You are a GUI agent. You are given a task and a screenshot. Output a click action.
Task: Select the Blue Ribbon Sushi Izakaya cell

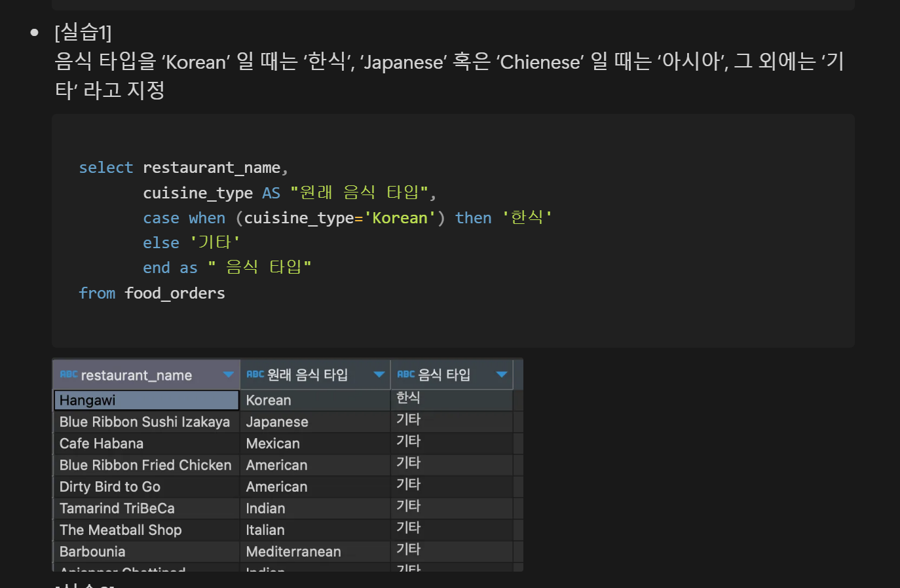[146, 422]
